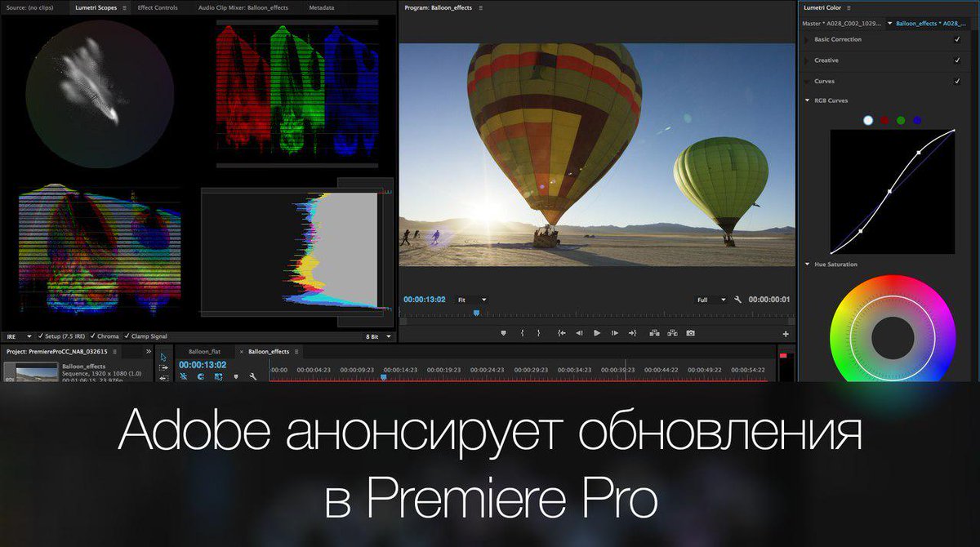Show hidden Project panel tabs chevron
This screenshot has height=547, width=980.
[x=149, y=352]
